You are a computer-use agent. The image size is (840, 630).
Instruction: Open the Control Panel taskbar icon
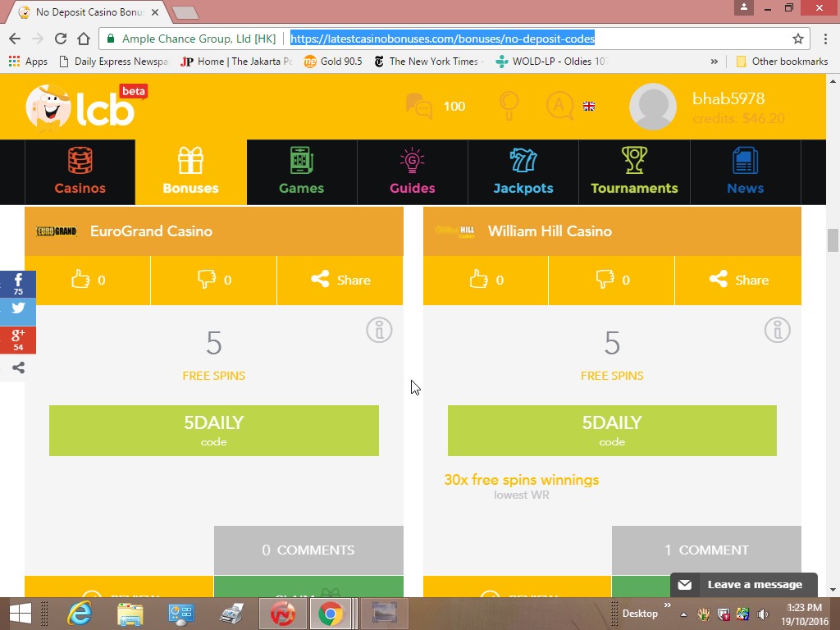[x=181, y=614]
